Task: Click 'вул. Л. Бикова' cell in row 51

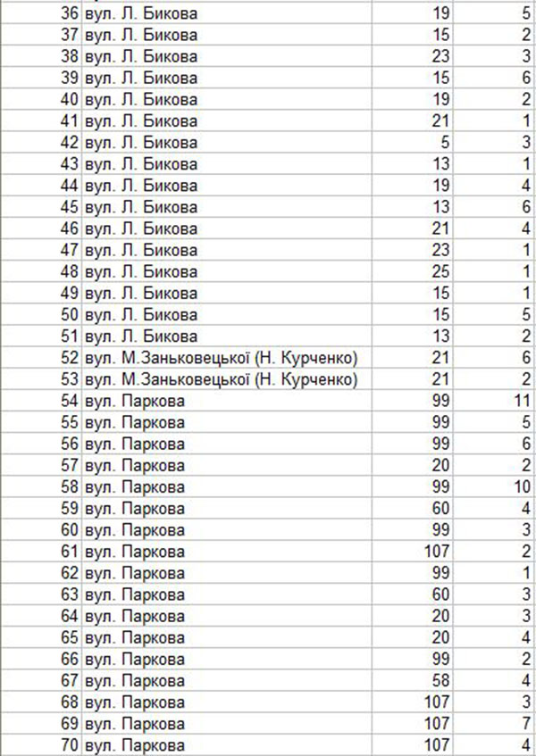Action: click(x=140, y=336)
